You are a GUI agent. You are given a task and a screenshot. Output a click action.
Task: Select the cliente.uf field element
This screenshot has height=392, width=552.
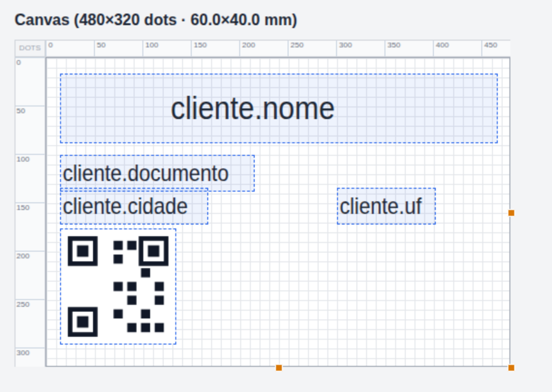tap(386, 206)
